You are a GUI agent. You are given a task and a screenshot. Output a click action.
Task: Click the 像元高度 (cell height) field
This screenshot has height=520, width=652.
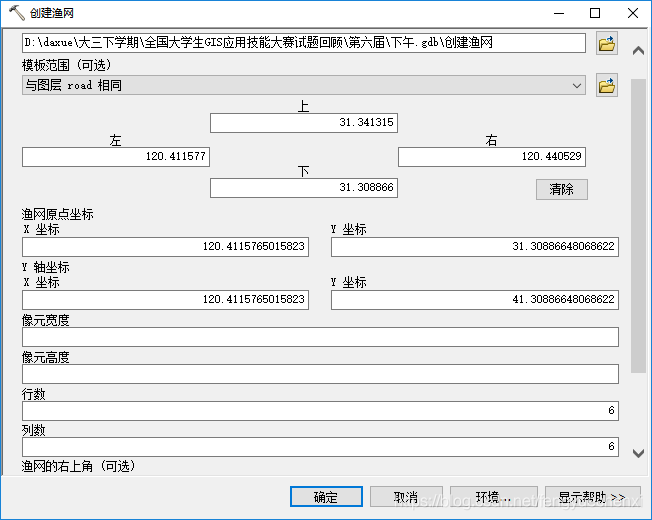point(320,374)
